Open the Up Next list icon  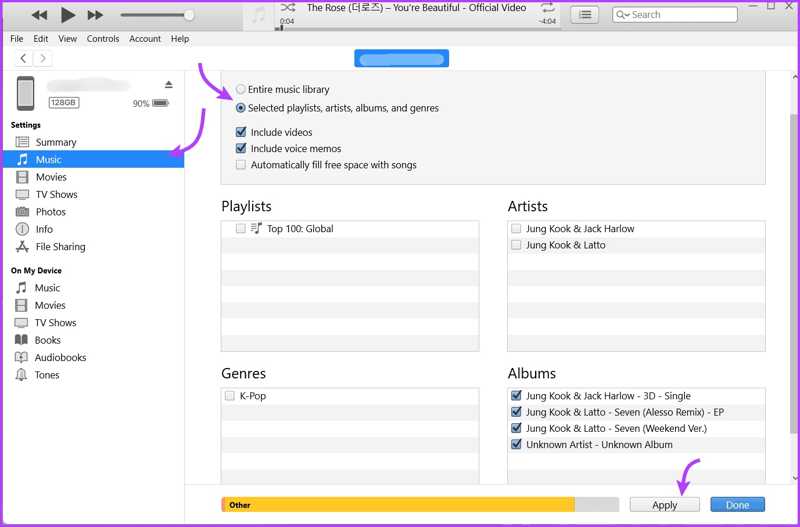click(585, 15)
